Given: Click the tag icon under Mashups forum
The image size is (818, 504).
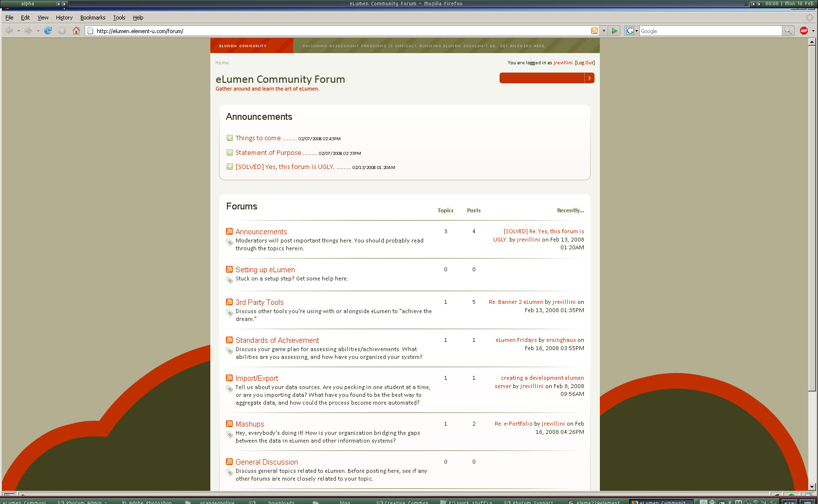Looking at the screenshot, I should pos(230,434).
